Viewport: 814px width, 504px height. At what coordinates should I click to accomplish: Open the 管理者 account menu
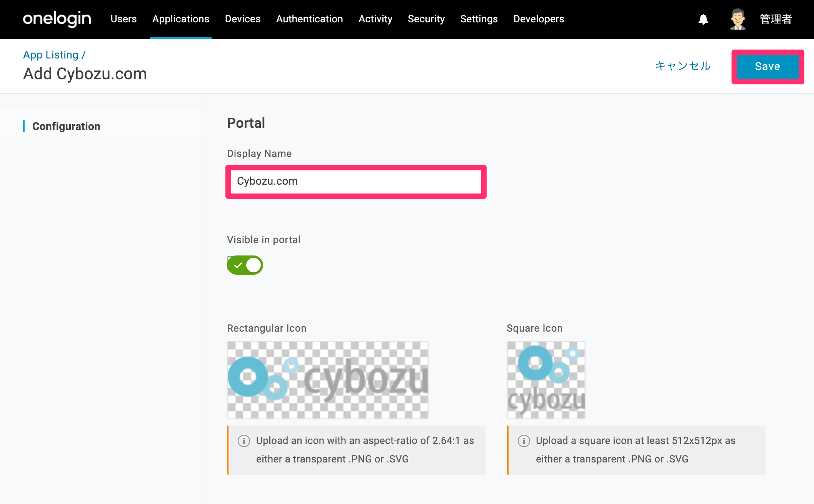click(776, 19)
